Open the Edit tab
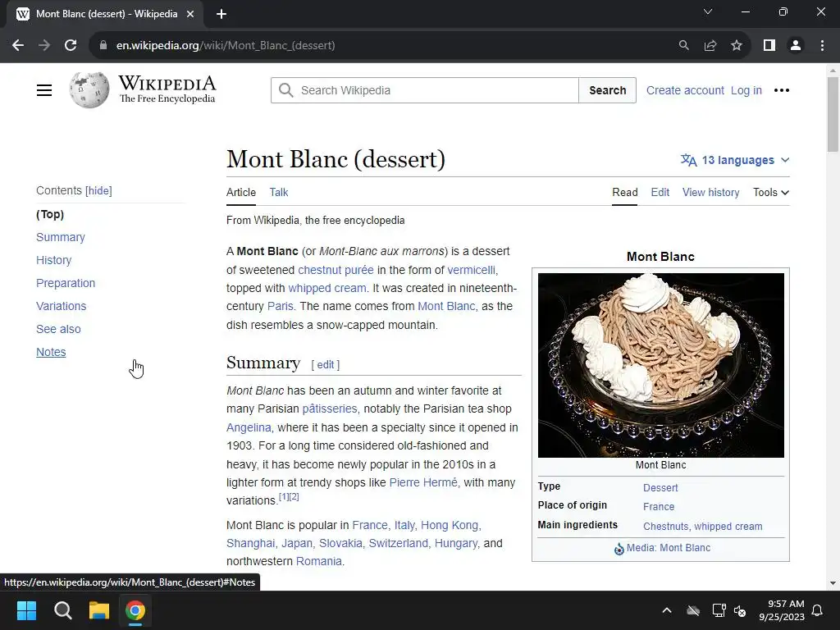 pyautogui.click(x=660, y=192)
